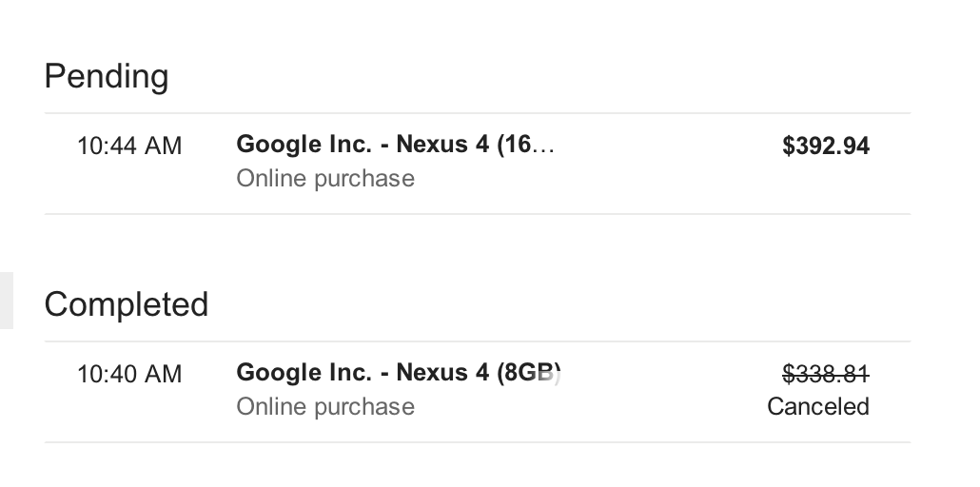Click the Completed section heading
Image resolution: width=980 pixels, height=487 pixels.
(x=126, y=304)
